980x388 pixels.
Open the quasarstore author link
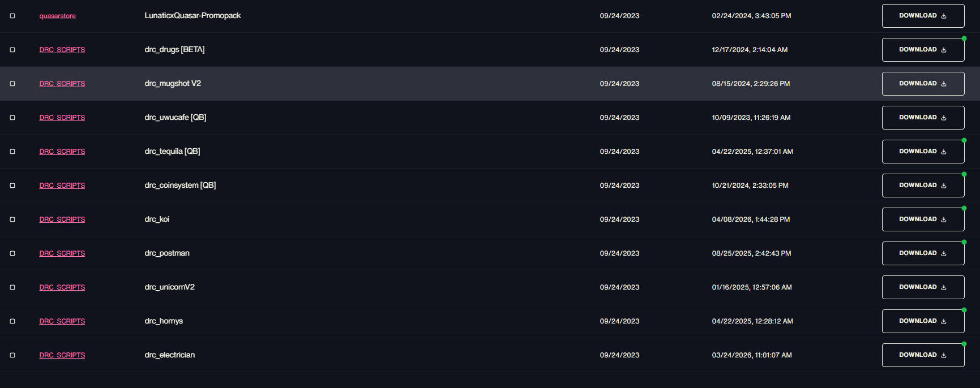[x=57, y=16]
